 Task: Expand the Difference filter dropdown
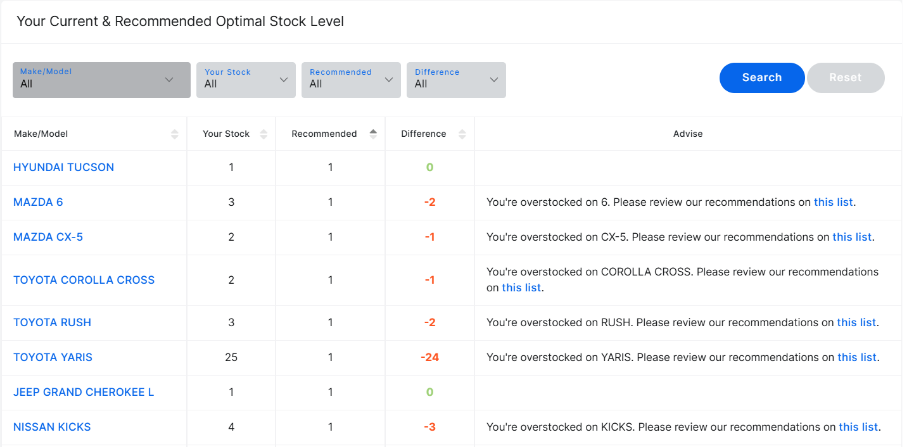456,80
